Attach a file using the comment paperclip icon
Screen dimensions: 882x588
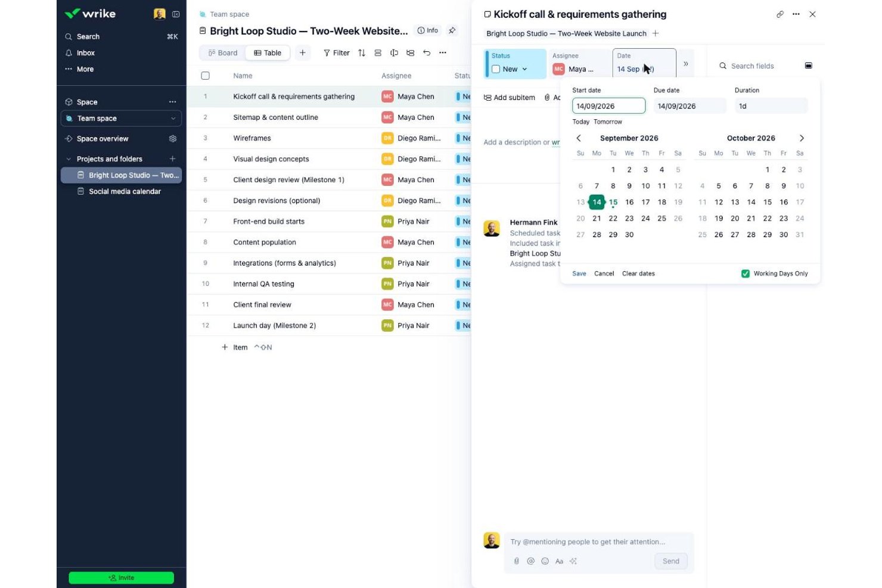pos(517,561)
